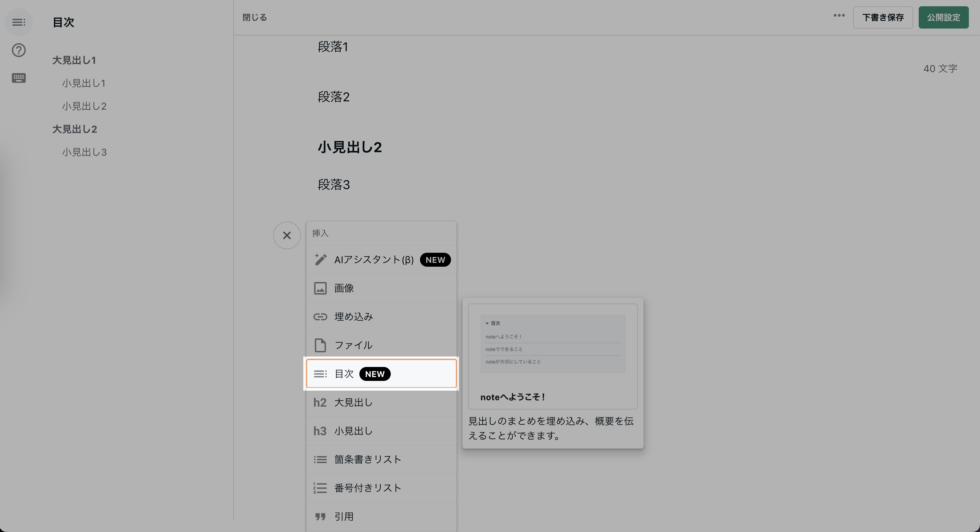Open 公開設定 publish settings
Screen dimensions: 980x532
(x=943, y=17)
